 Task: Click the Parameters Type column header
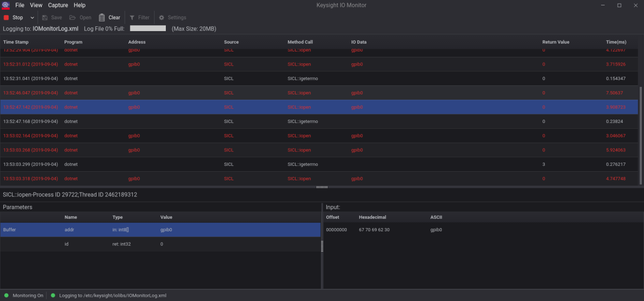click(118, 217)
